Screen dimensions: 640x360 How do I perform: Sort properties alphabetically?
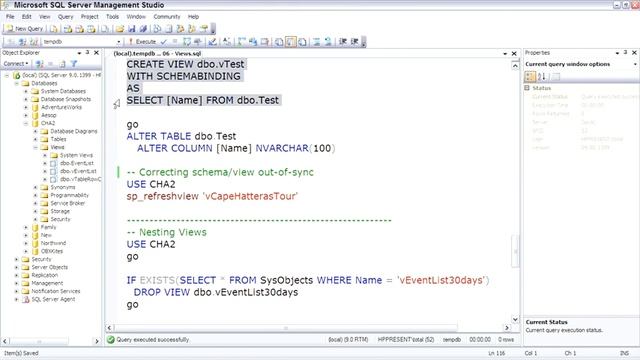point(542,76)
